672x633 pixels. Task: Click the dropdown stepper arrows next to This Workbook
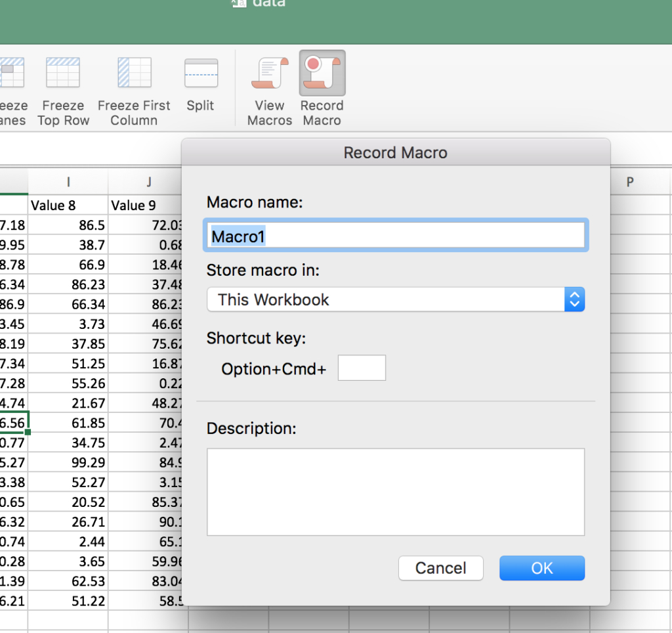575,299
